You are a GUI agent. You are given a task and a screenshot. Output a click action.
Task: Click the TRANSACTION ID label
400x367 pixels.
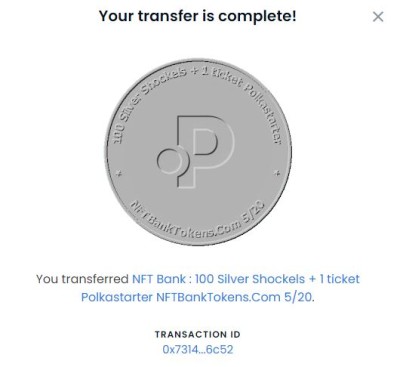tap(198, 334)
